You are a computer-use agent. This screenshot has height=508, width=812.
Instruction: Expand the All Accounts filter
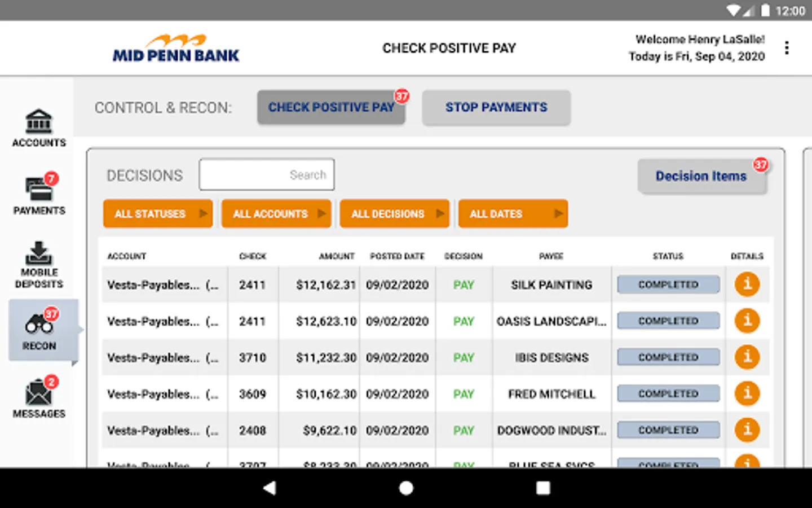(x=276, y=214)
